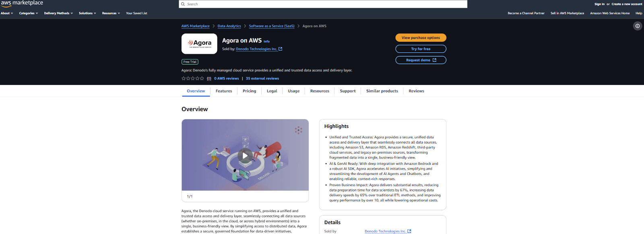Jump to the Reviews tab

tap(416, 91)
